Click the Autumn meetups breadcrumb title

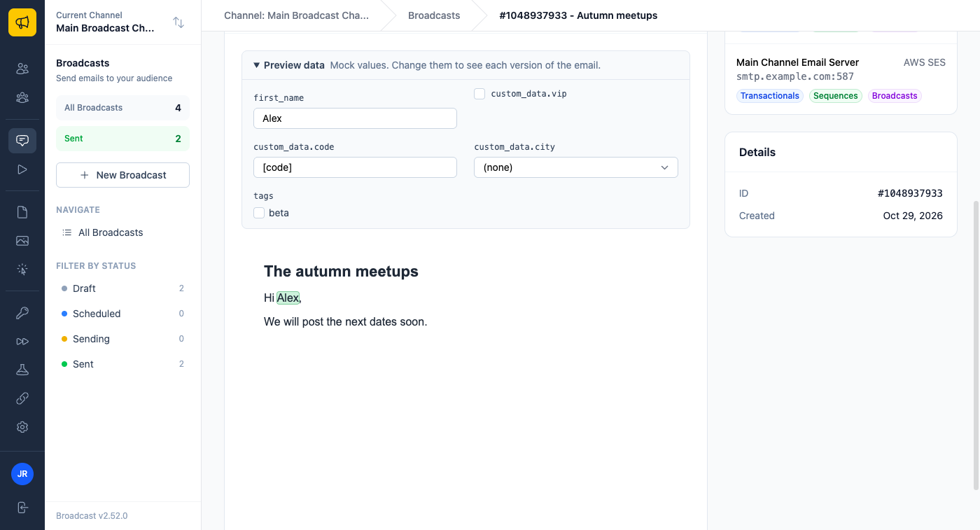coord(578,15)
